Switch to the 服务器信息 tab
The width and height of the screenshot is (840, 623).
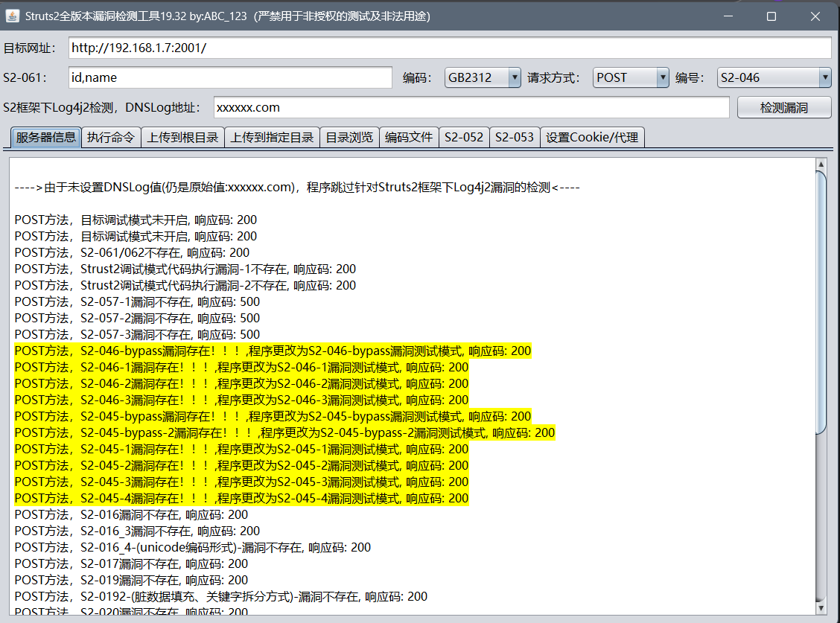click(x=45, y=138)
